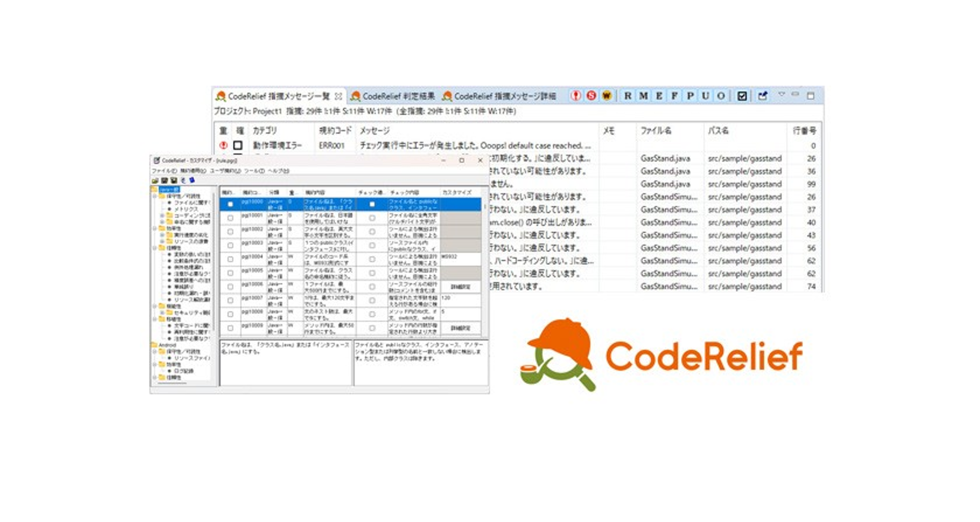
Task: Toggle the red S severity filter
Action: [591, 96]
